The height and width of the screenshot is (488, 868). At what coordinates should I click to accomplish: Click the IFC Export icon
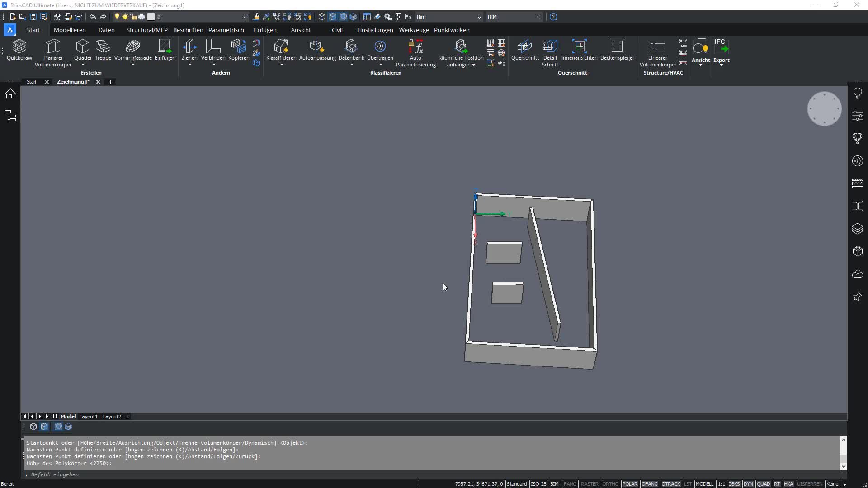(722, 47)
